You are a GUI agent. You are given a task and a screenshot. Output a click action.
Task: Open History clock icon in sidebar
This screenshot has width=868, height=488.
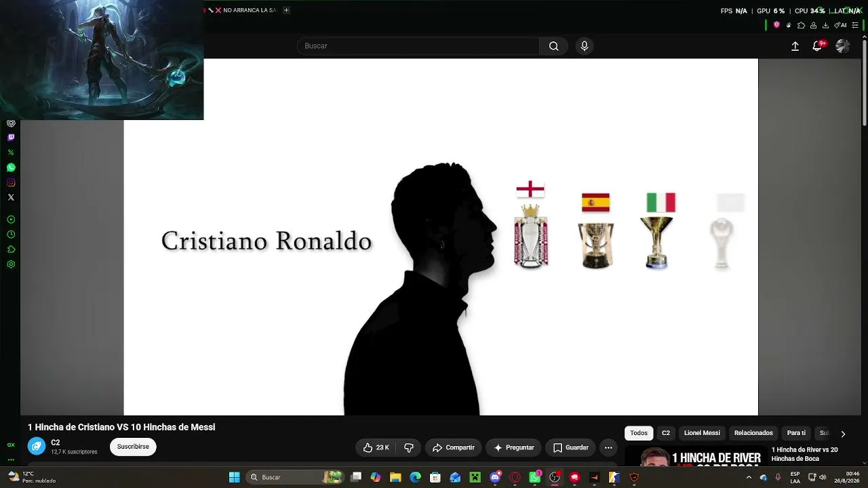pyautogui.click(x=11, y=235)
